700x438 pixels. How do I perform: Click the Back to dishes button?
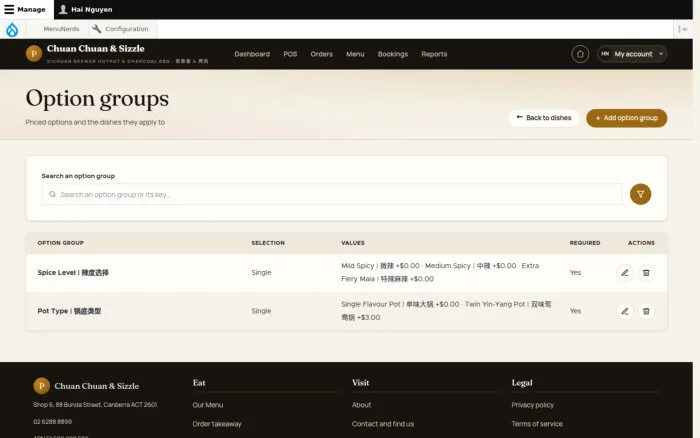[543, 118]
